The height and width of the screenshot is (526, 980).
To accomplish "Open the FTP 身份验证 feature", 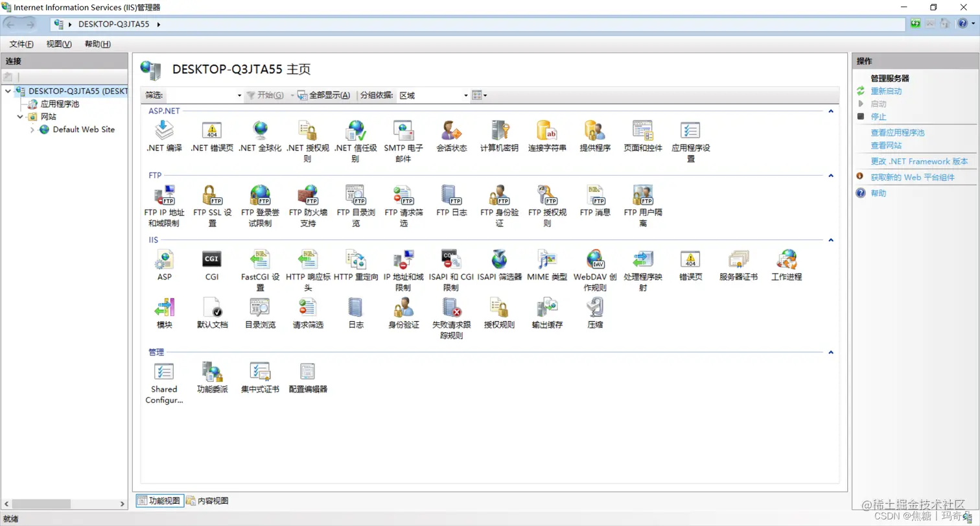I will pos(499,206).
